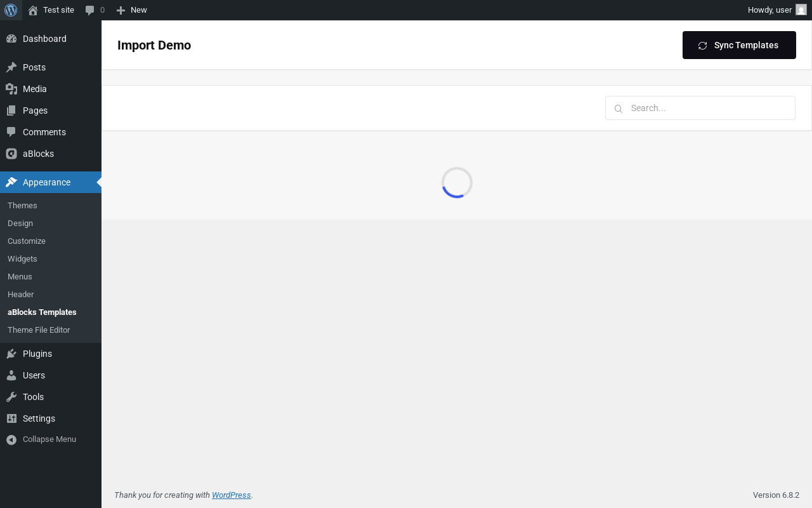Open the Widgets submenu item

point(22,258)
